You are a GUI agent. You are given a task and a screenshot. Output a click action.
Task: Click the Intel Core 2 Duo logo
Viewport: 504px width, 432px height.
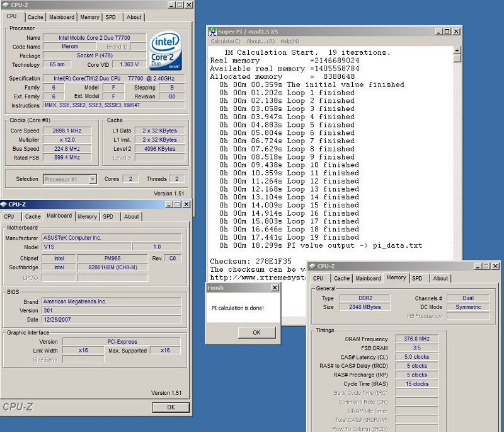166,50
